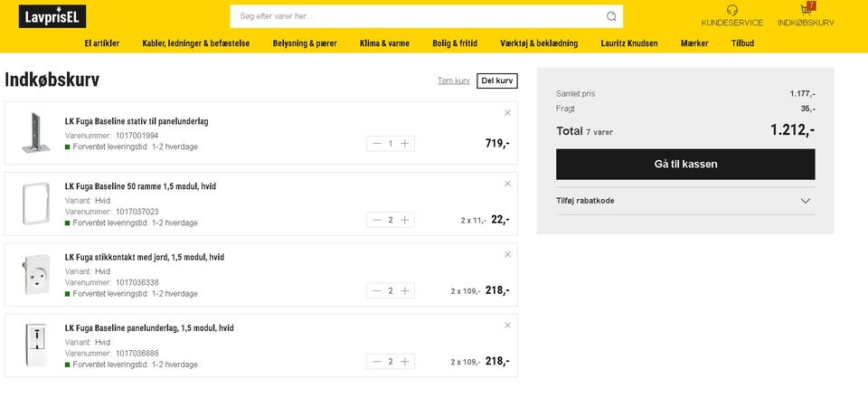Remove LK Fuga Baseline stativ item
Image resolution: width=868 pixels, height=398 pixels.
click(507, 113)
